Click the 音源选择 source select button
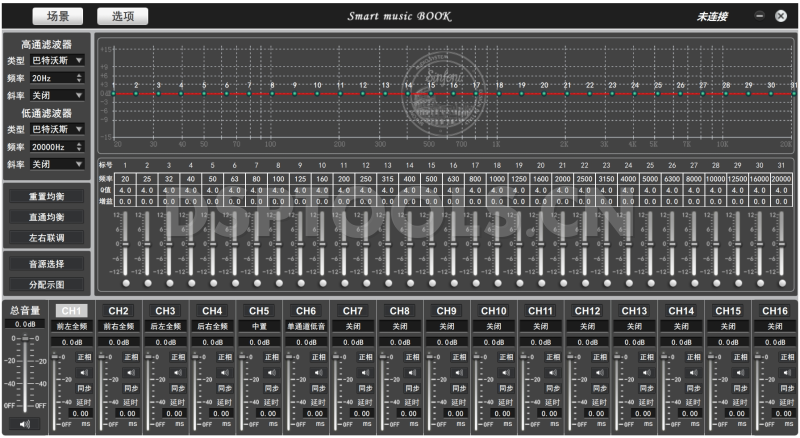 46,264
